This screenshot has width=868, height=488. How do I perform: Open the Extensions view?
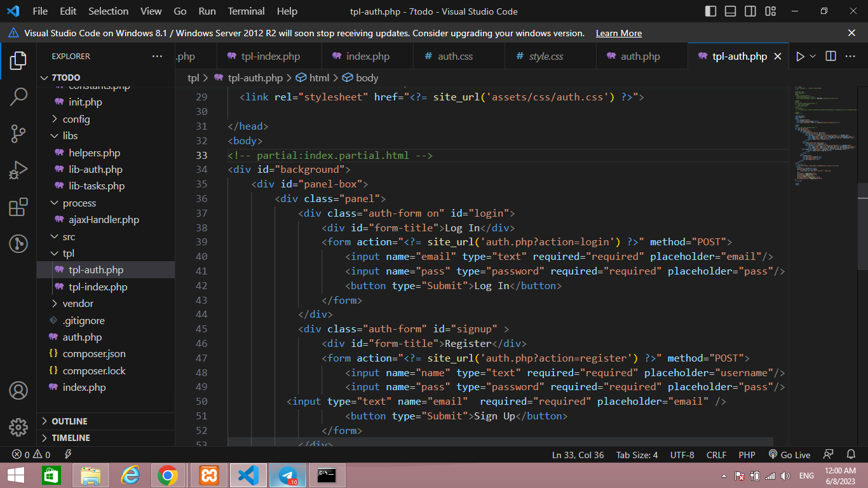[18, 207]
